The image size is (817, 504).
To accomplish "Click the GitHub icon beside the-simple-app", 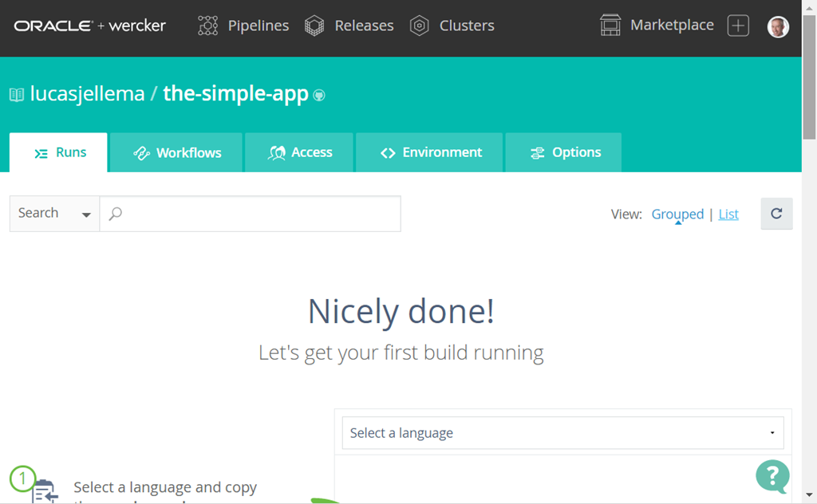I will click(319, 95).
